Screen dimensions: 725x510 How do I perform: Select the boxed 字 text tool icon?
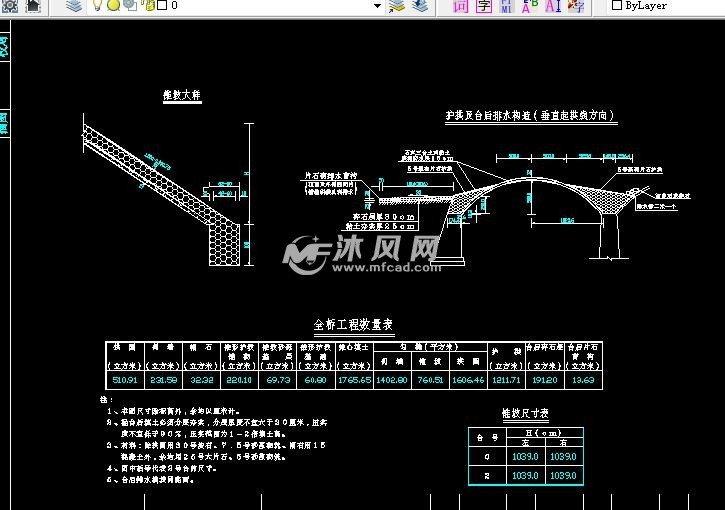pyautogui.click(x=484, y=6)
